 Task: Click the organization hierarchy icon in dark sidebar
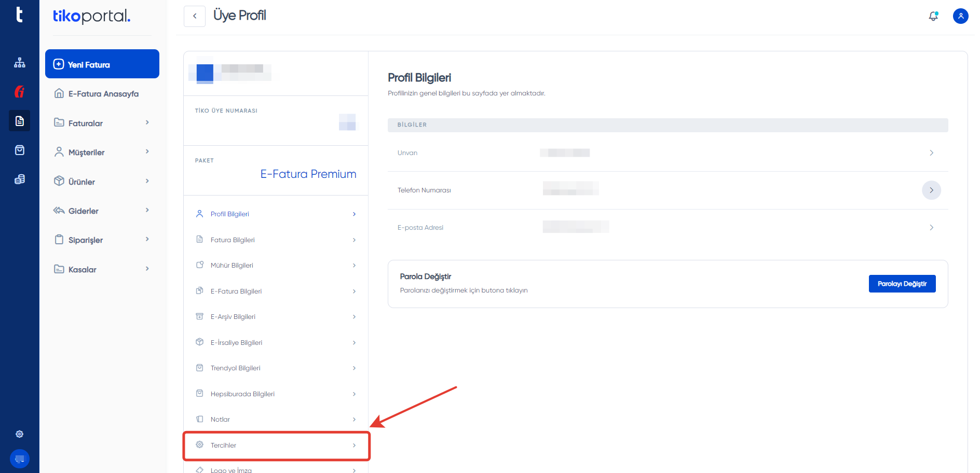20,63
